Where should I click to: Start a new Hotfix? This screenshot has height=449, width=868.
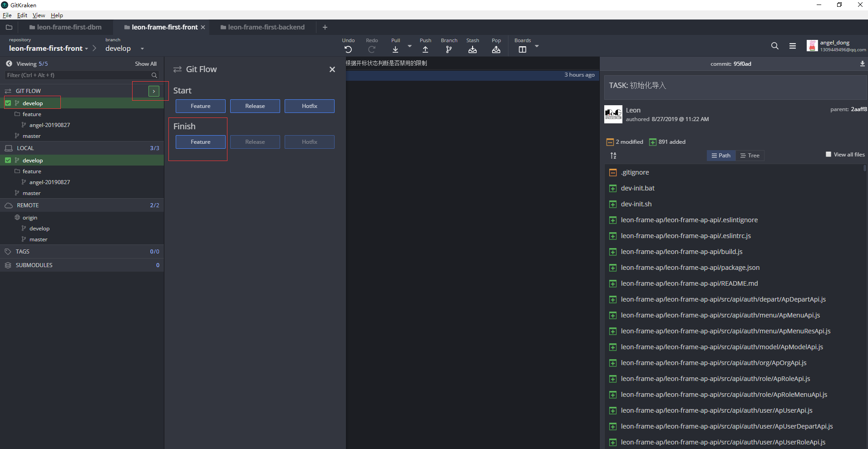[310, 106]
